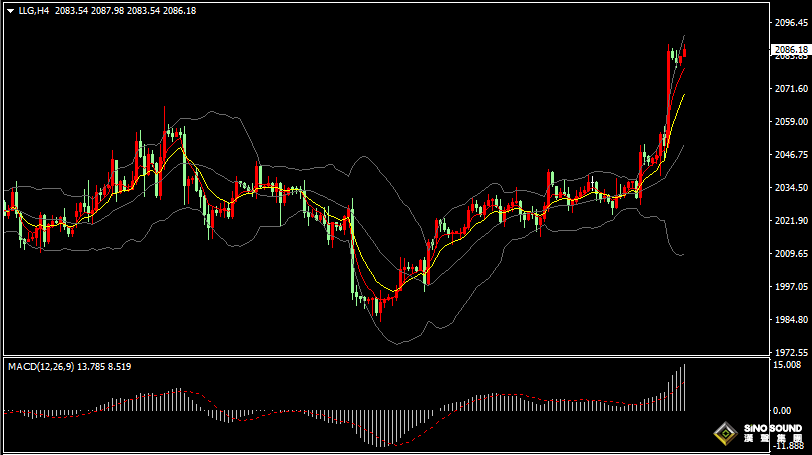This screenshot has width=812, height=455.
Task: Click the 2096.45 price axis label
Action: (790, 22)
